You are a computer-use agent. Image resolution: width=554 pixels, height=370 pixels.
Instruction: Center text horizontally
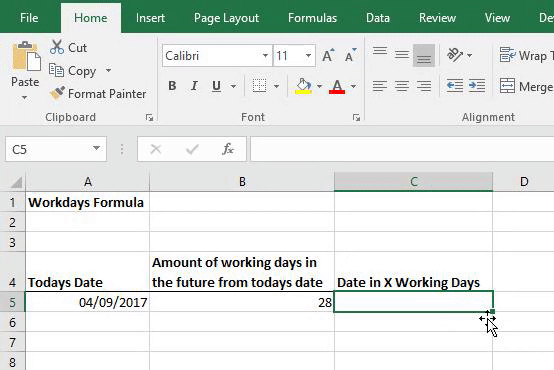(x=402, y=86)
